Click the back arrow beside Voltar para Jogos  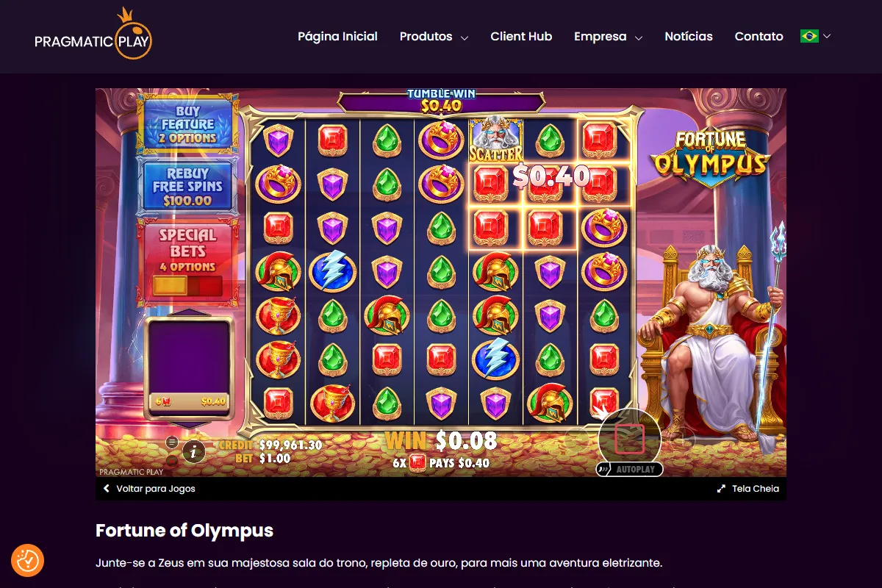point(107,489)
